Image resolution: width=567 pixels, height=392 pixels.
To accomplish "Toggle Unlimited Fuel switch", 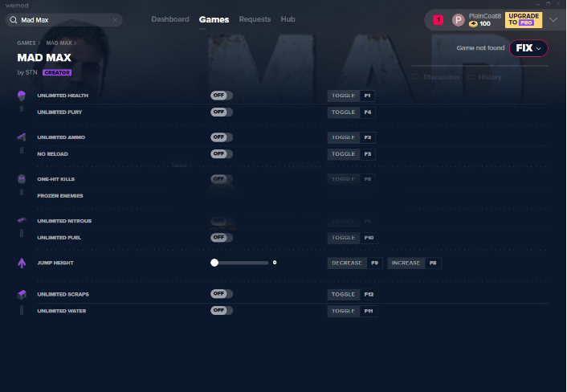I will click(222, 238).
